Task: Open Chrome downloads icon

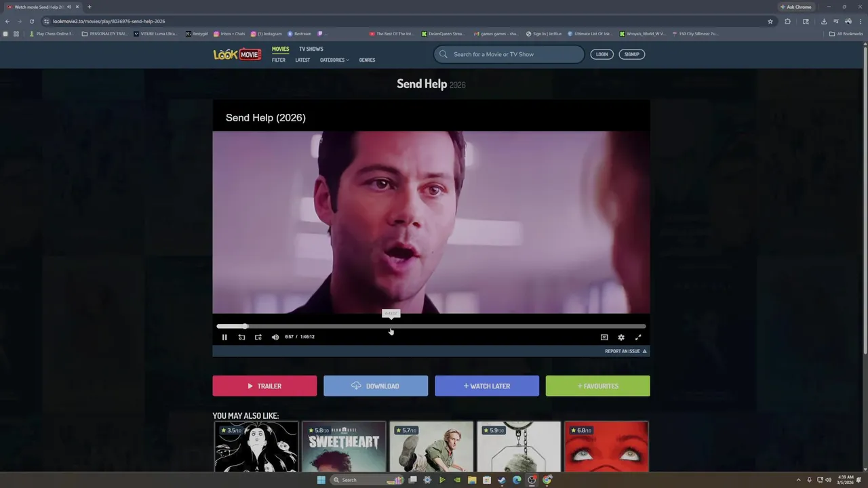Action: pyautogui.click(x=824, y=21)
